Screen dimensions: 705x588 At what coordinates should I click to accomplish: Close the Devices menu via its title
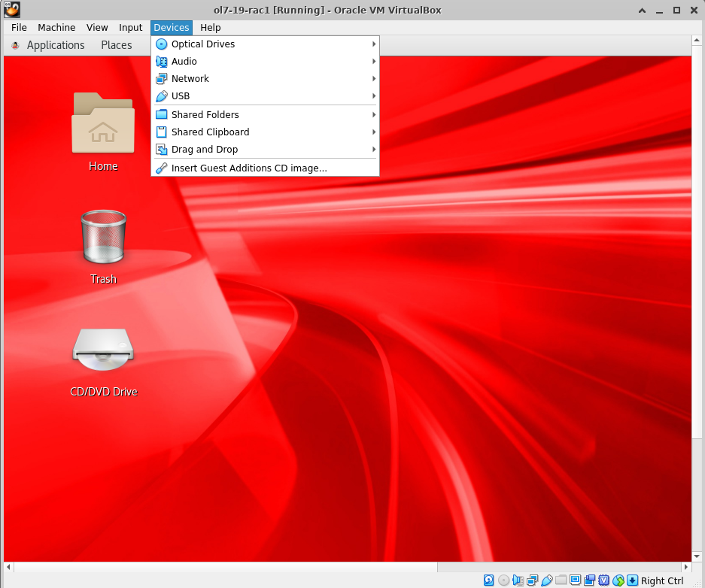(x=172, y=27)
